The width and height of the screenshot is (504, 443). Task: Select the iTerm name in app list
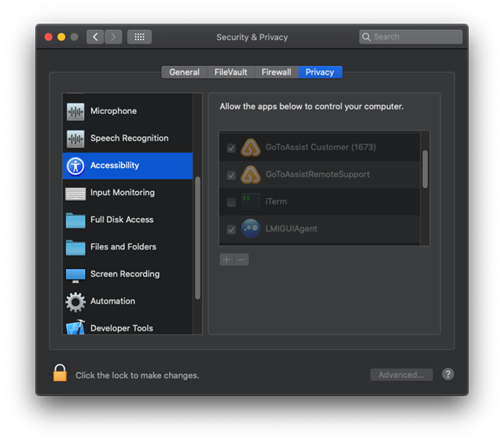(276, 201)
